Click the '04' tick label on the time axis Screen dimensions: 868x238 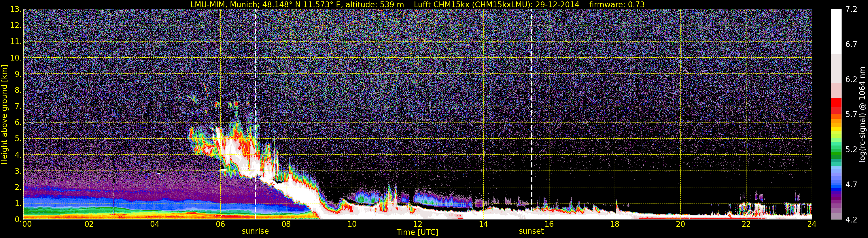point(155,224)
